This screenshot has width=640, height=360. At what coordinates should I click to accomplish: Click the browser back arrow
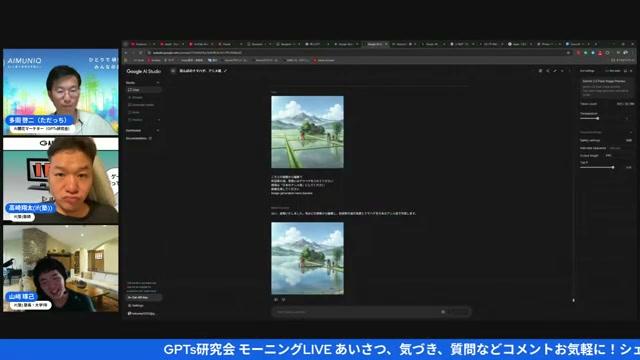[126, 53]
